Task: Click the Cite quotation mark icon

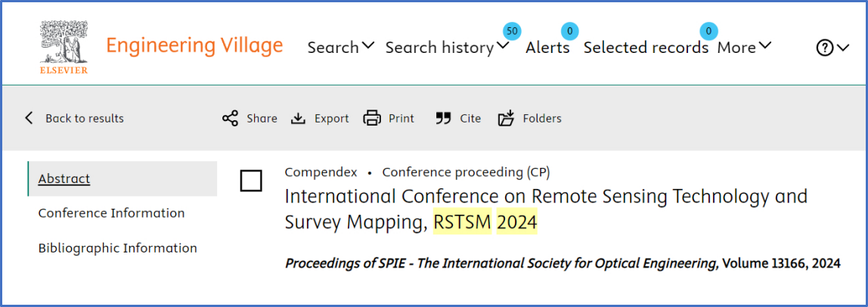Action: point(443,118)
